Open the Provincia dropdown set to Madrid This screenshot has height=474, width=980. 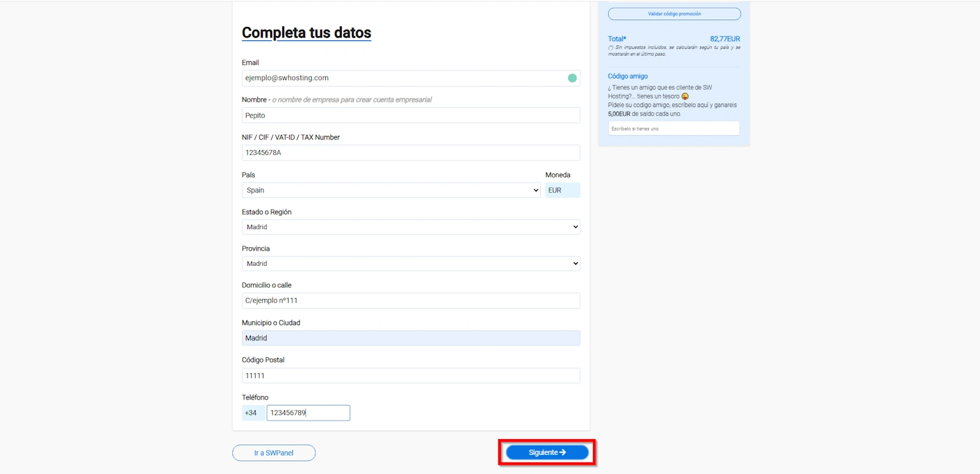410,264
